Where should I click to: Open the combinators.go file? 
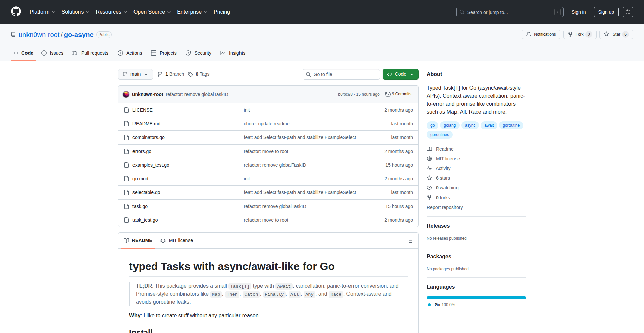tap(148, 137)
